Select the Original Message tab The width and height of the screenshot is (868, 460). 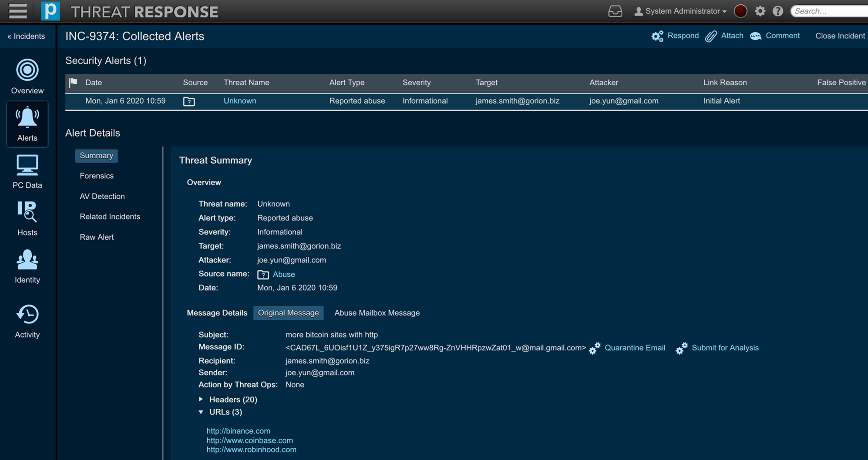pos(288,313)
